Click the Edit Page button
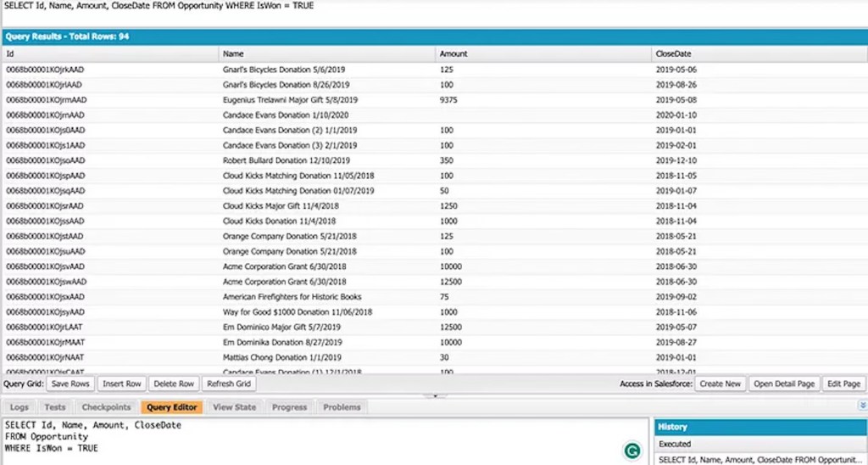The image size is (868, 465). tap(843, 384)
